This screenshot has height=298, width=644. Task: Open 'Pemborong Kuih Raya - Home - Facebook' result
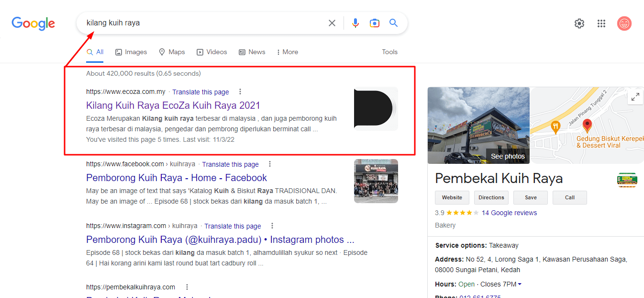click(x=177, y=178)
